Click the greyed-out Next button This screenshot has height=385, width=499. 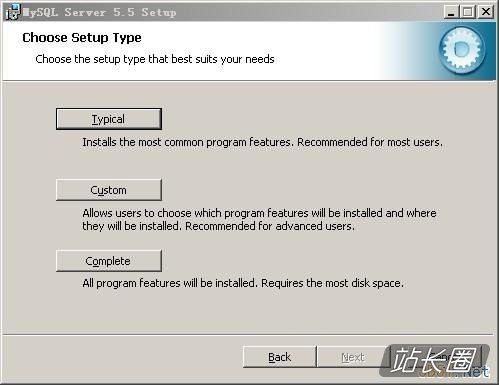click(353, 357)
